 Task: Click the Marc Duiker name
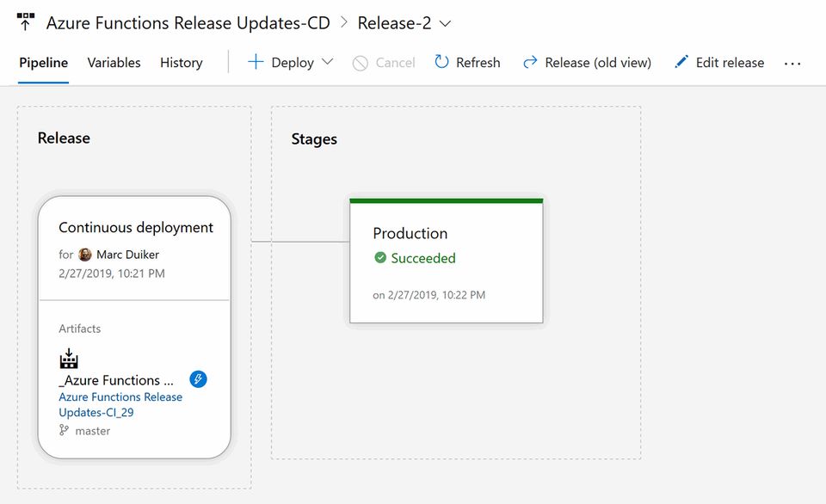pyautogui.click(x=127, y=255)
